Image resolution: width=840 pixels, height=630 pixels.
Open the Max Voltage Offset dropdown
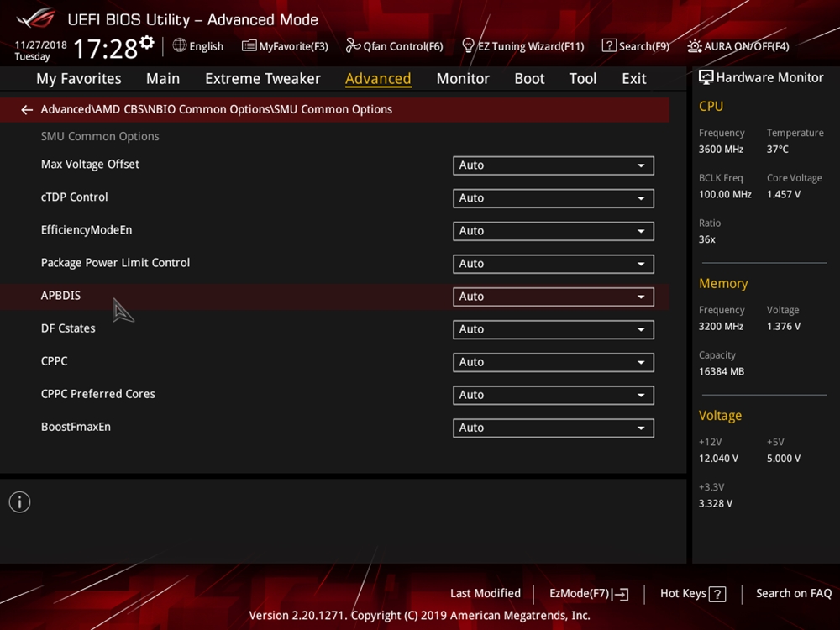click(x=554, y=165)
